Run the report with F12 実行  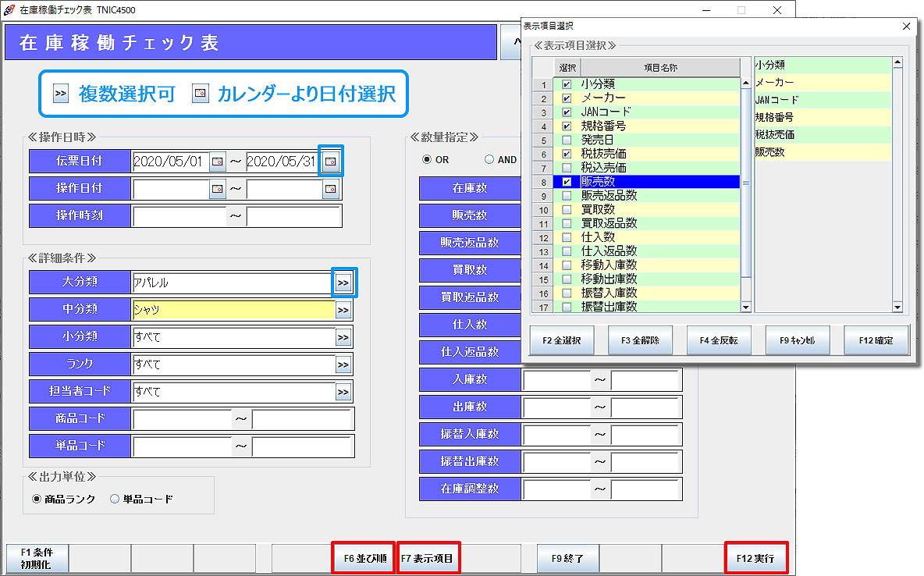coord(755,557)
